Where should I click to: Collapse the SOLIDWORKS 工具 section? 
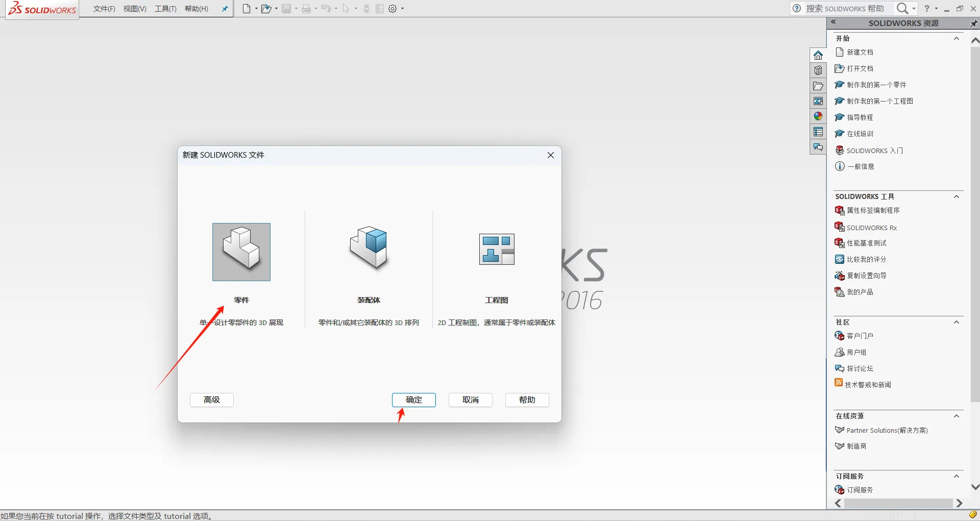click(x=957, y=196)
